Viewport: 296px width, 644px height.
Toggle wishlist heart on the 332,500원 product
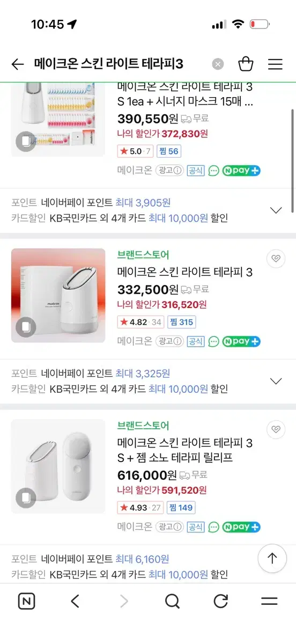click(x=276, y=259)
